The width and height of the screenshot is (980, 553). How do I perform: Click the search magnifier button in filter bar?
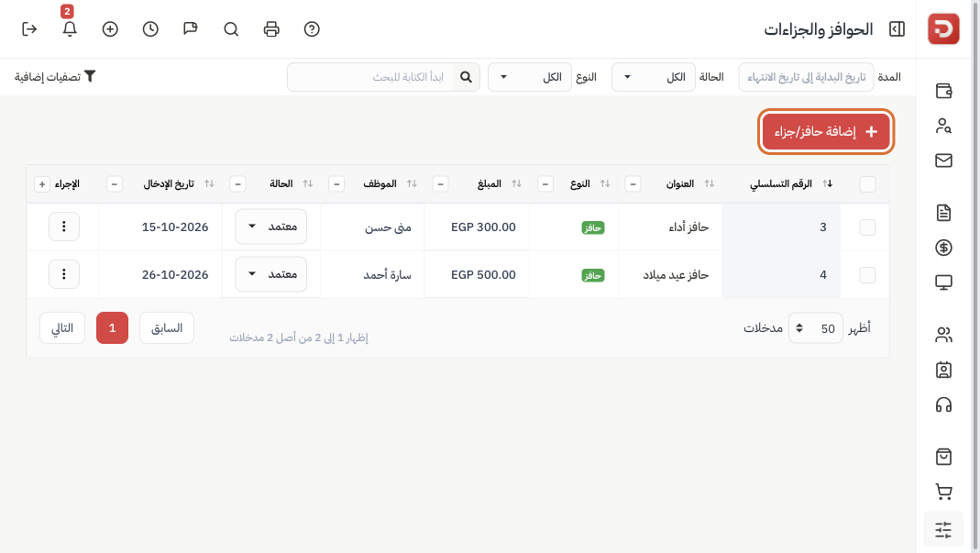coord(466,77)
